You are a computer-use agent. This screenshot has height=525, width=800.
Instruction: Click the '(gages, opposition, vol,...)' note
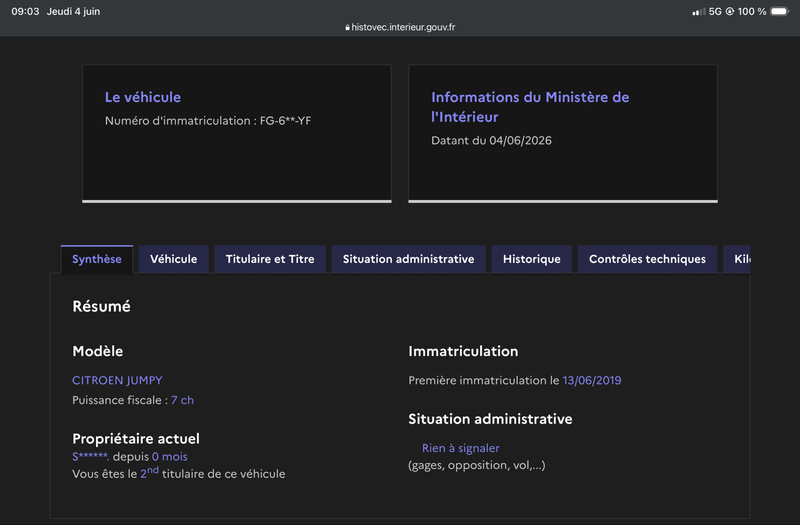click(477, 465)
